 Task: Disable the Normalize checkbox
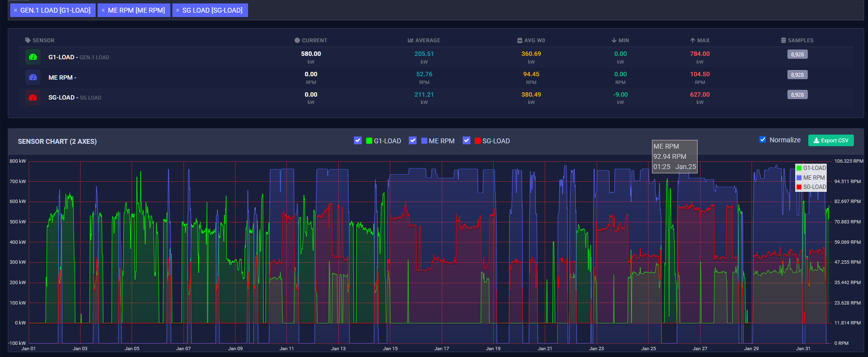click(763, 139)
